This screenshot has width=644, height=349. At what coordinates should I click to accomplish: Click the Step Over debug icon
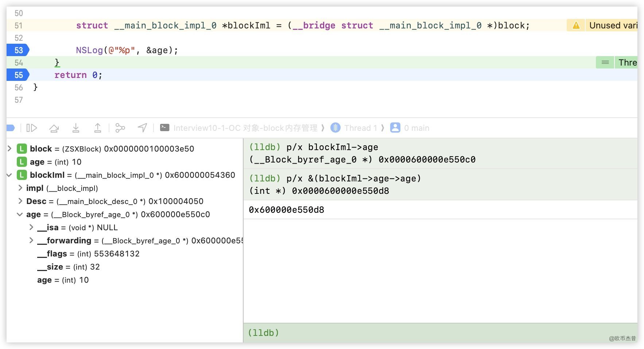(54, 128)
